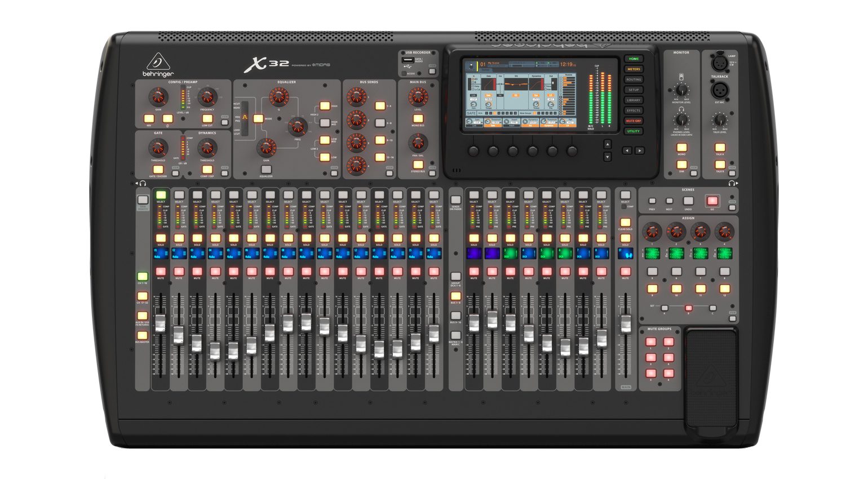Open the METERS screen view
The height and width of the screenshot is (479, 868).
634,69
